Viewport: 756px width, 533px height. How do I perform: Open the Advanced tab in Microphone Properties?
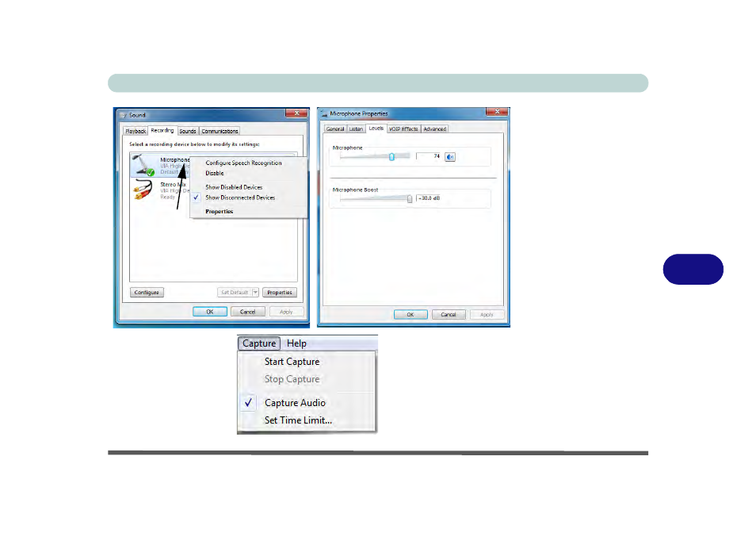435,128
